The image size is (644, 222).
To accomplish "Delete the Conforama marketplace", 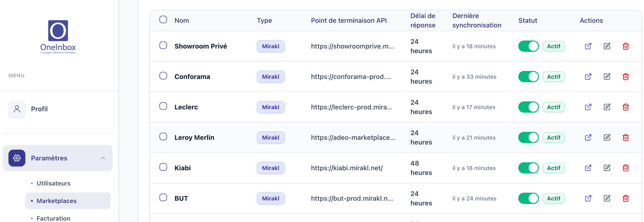I will coord(626,77).
